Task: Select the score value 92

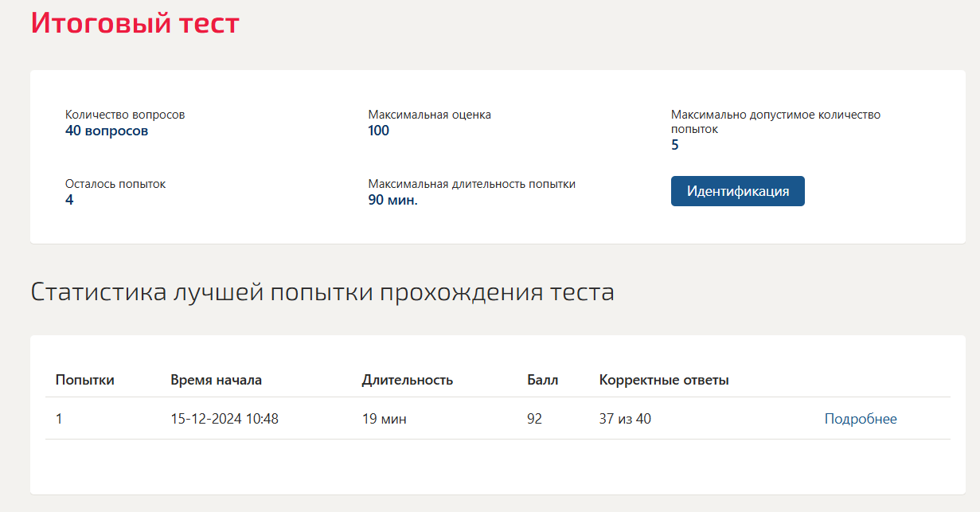Action: click(534, 419)
